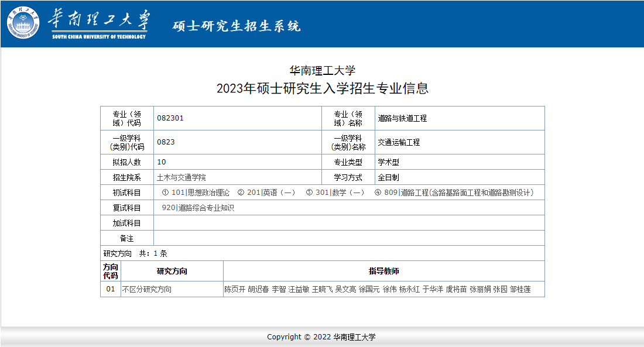Click advisor name 邹桂莲
This screenshot has width=644, height=347.
(520, 289)
